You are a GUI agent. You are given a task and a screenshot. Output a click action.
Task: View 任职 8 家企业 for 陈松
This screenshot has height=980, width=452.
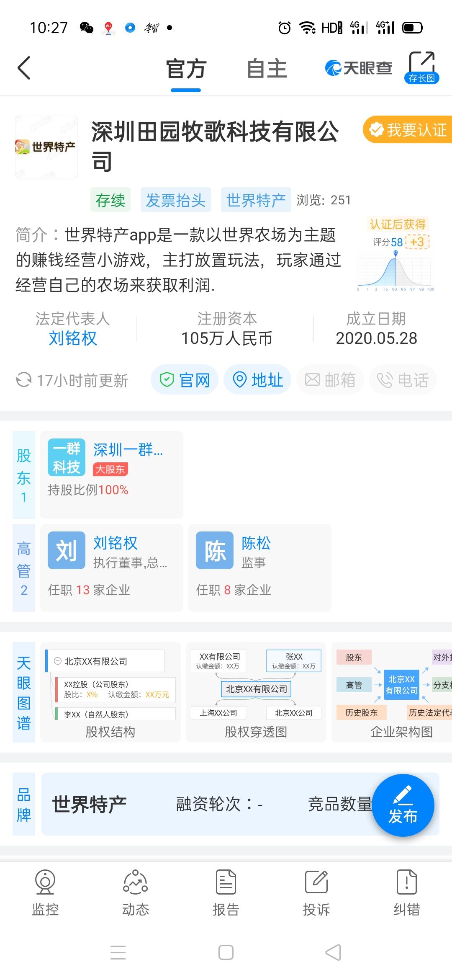[234, 590]
